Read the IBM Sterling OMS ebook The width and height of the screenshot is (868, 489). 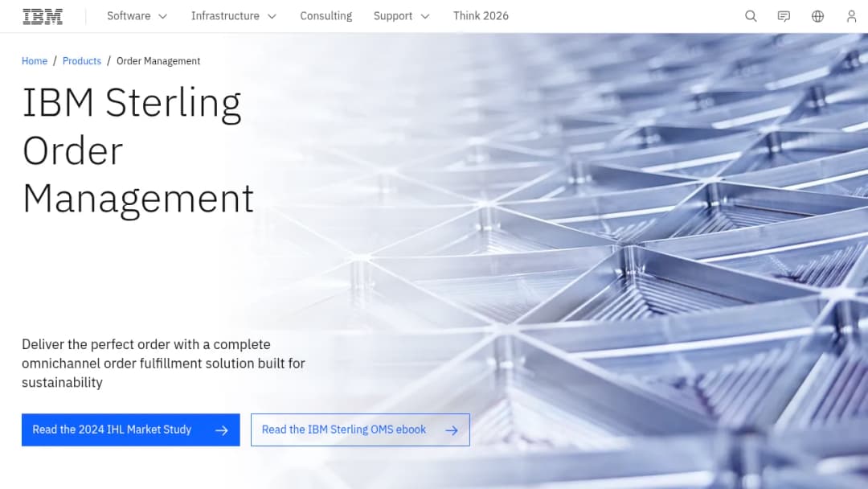click(x=360, y=429)
